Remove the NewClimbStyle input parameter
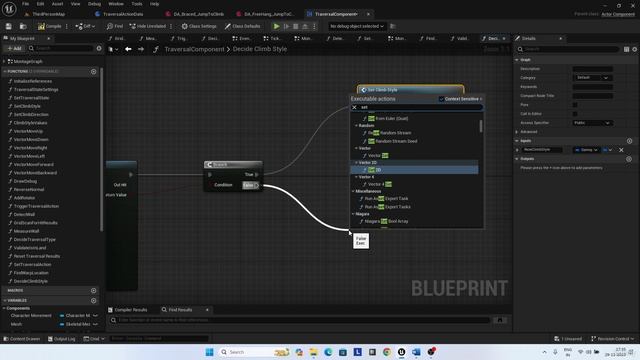640x360 pixels. tap(621, 150)
